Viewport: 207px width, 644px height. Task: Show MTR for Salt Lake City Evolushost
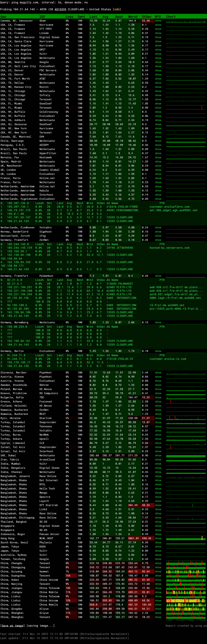158,66
